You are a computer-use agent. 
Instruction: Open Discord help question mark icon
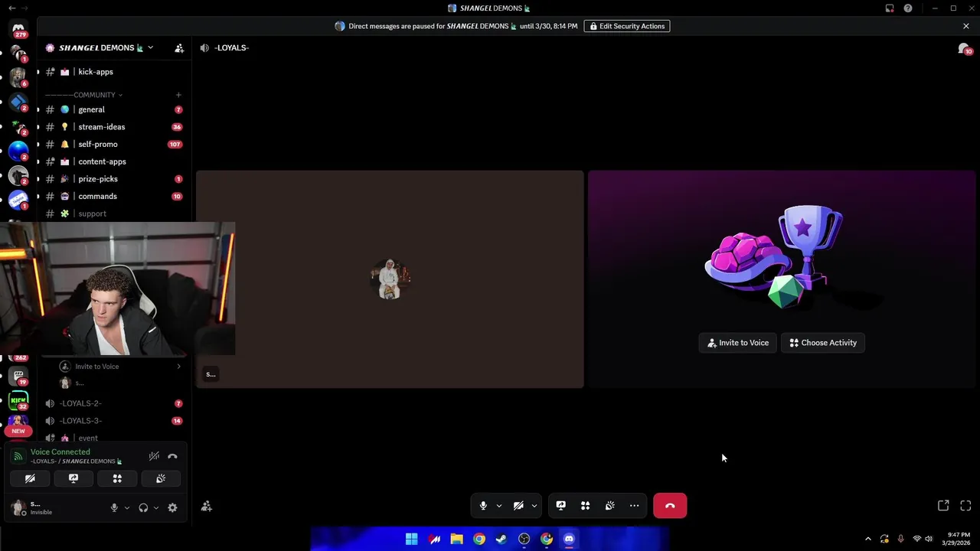click(x=908, y=8)
